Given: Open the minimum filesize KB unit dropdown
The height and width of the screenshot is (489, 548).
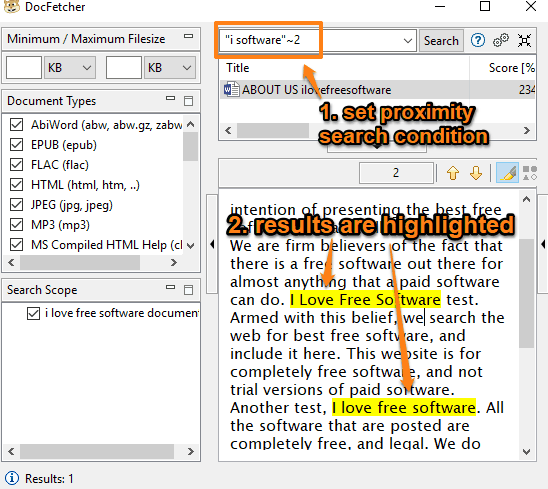Looking at the screenshot, I should [x=70, y=67].
